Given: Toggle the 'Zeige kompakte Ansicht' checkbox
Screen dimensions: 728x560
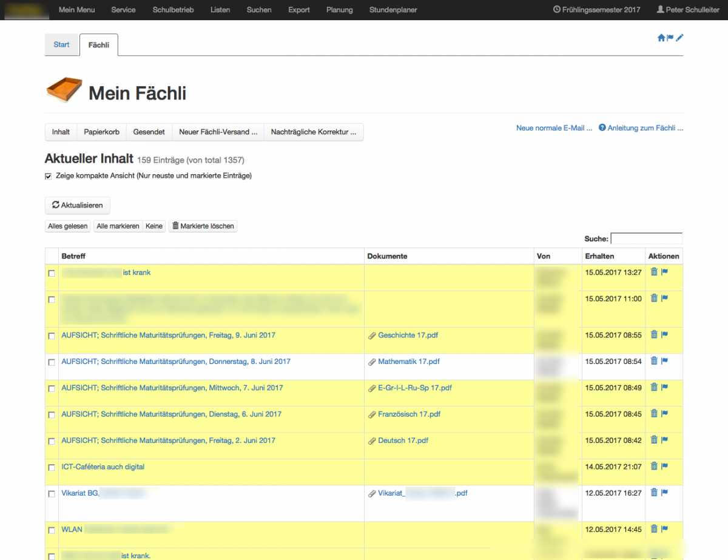Looking at the screenshot, I should [x=49, y=176].
